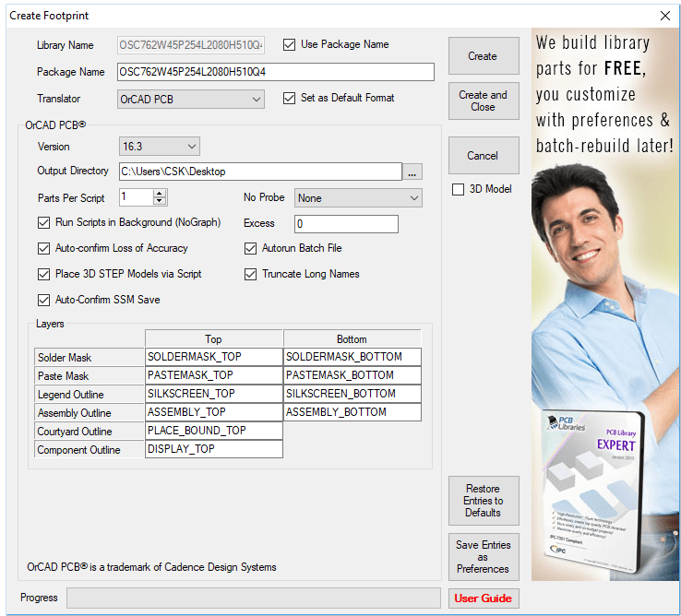Edit PLACE_BOUND_TOP layer cell
Image resolution: width=681 pixels, height=616 pixels.
click(x=214, y=431)
